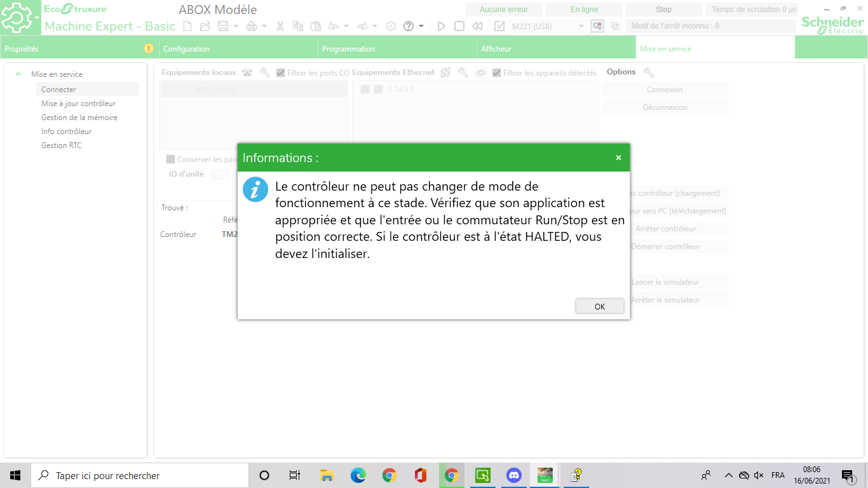
Task: Select Info contrôleur in the left tree
Action: click(67, 132)
